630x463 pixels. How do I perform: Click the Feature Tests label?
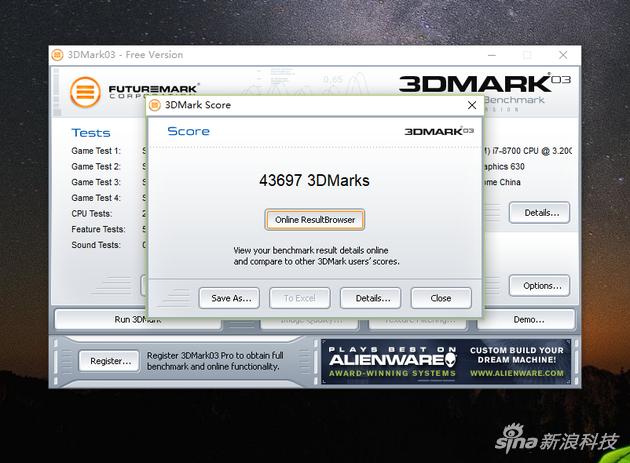tap(98, 229)
